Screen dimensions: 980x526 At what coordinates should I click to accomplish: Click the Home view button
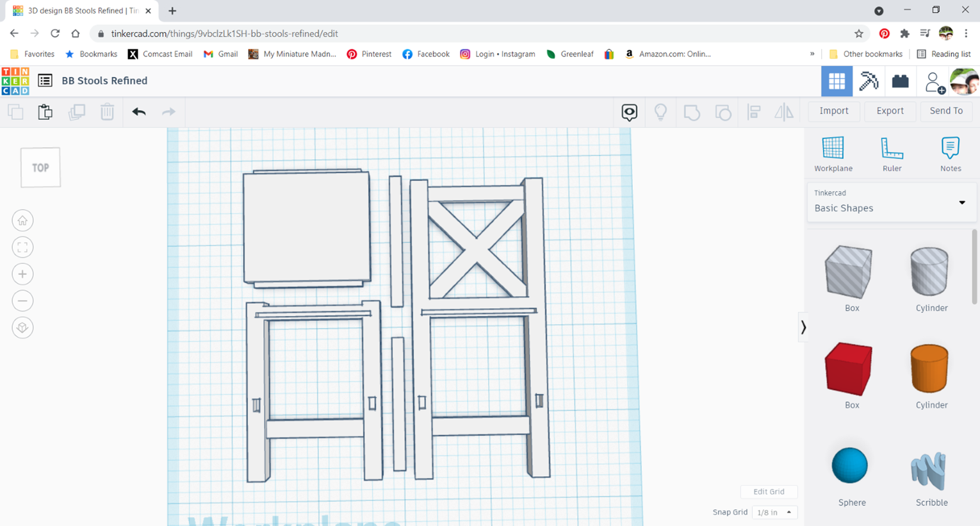pos(22,220)
